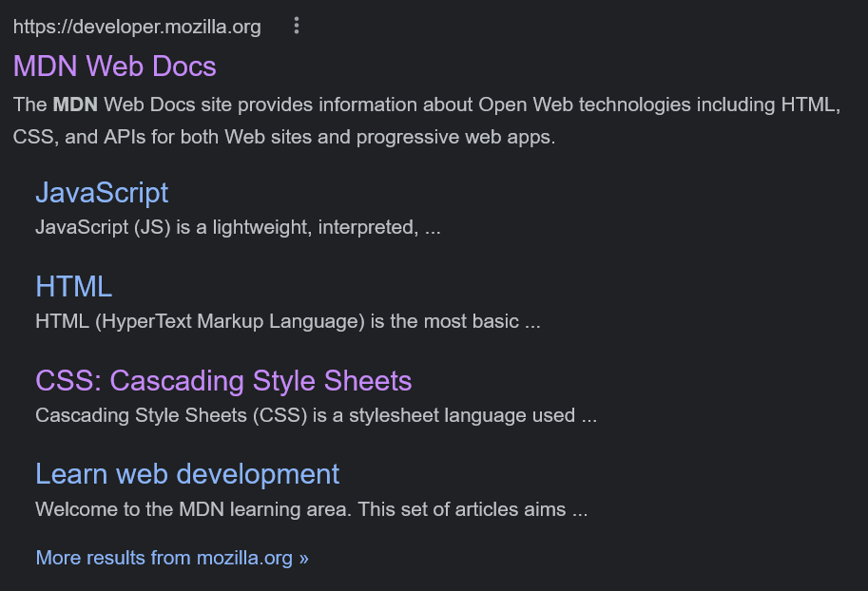Click the ellipsis ending the CSS snippet
Image resolution: width=868 pixels, height=591 pixels.
(x=589, y=416)
